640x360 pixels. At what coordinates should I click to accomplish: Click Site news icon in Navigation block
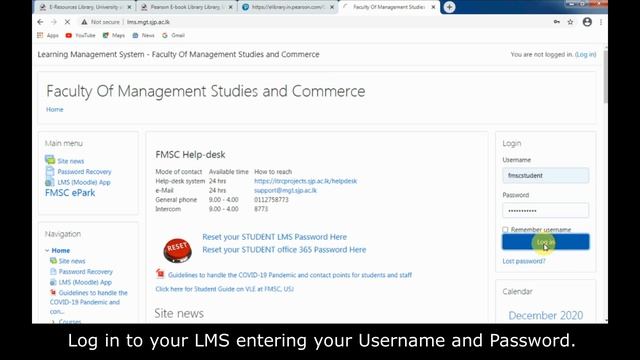pos(53,261)
